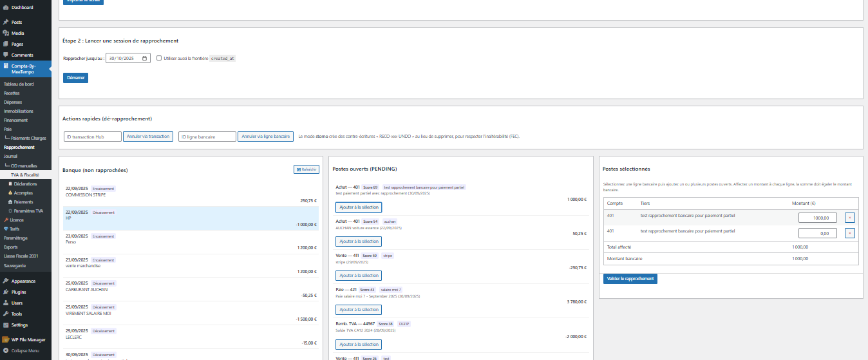This screenshot has width=868, height=360.
Task: Click the Paiements lock icon under TVA
Action: tap(10, 202)
